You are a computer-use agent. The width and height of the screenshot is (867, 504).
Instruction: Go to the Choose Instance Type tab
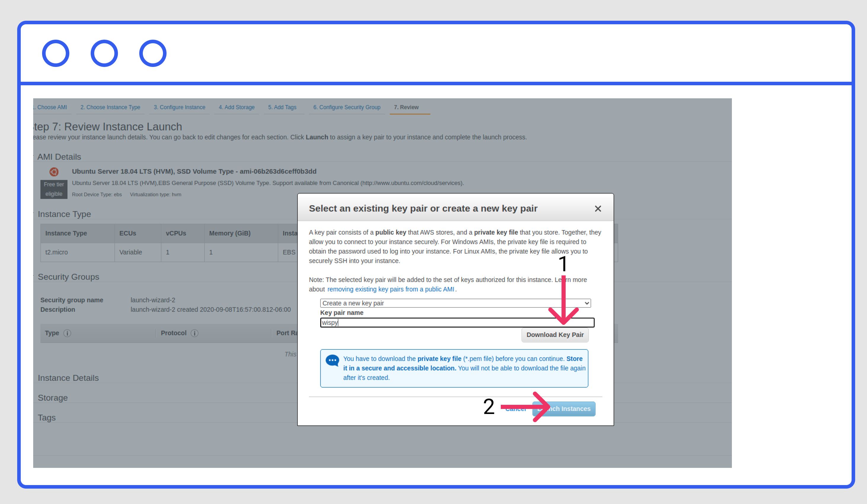110,107
